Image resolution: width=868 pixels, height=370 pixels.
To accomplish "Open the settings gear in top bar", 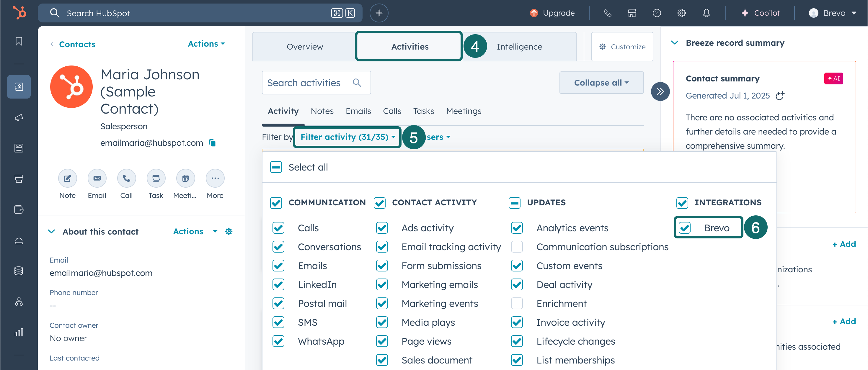I will coord(681,13).
